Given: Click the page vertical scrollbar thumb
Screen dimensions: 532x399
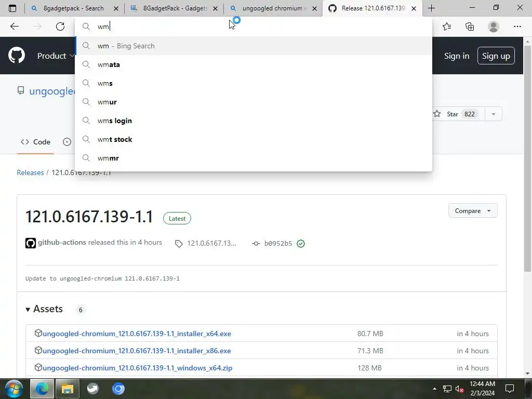Looking at the screenshot, I should (x=527, y=158).
